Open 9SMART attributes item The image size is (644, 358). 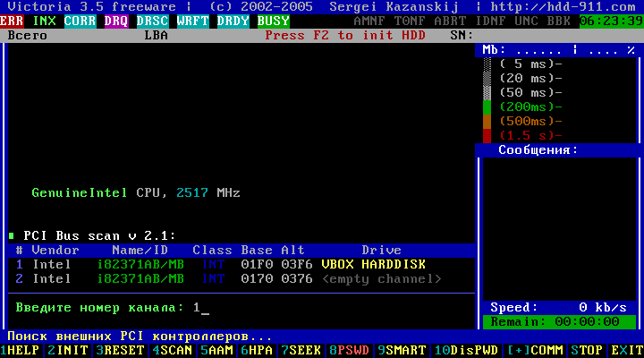(402, 351)
